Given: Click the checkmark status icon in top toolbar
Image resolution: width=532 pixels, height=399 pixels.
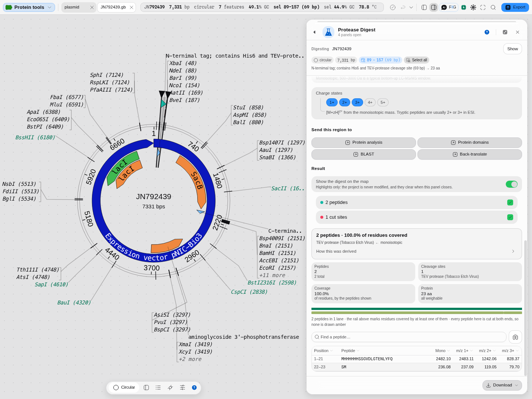Looking at the screenshot, I should [x=393, y=7].
